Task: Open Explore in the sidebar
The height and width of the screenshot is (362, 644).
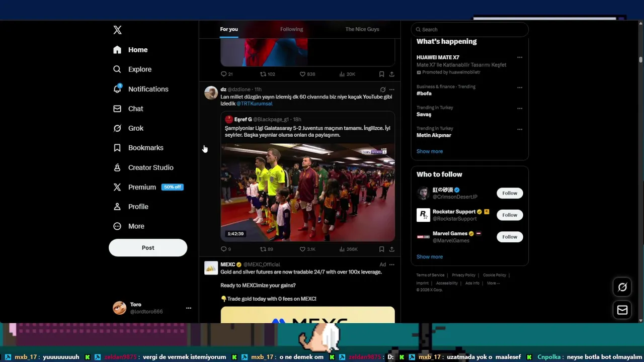Action: 132,69
